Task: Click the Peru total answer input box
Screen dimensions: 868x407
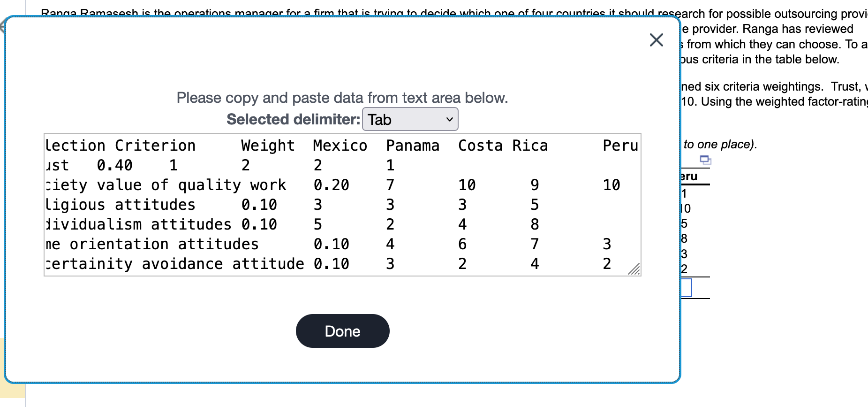Action: pyautogui.click(x=687, y=288)
